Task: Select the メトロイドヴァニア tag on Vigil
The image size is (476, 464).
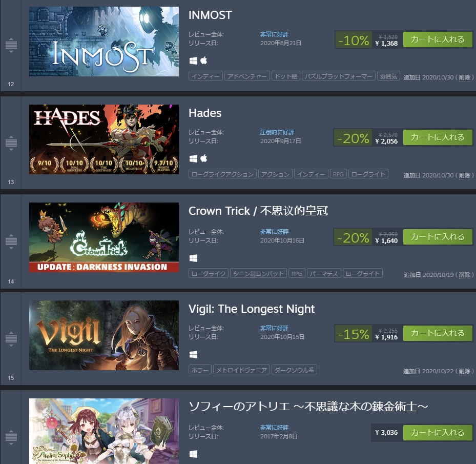Action: 241,370
